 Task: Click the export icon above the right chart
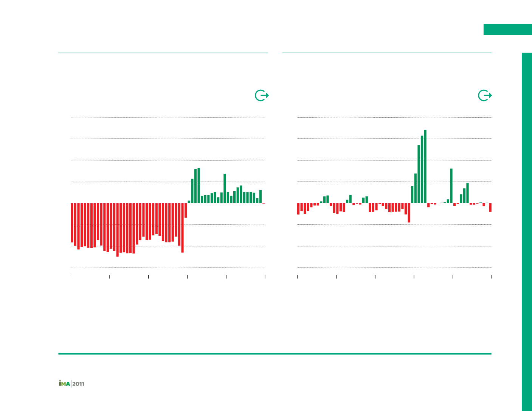pos(485,96)
